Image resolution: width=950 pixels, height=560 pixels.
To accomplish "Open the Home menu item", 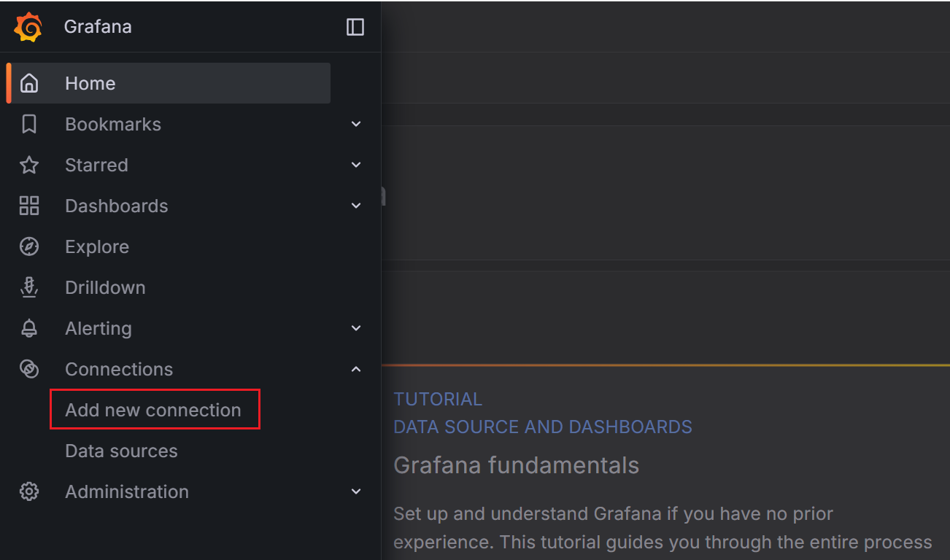I will coord(169,83).
